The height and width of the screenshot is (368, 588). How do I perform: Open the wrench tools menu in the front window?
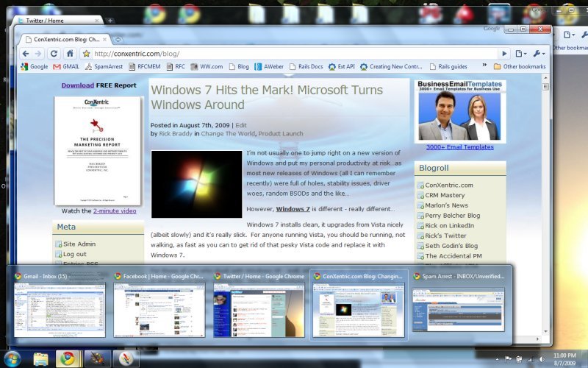coord(539,54)
